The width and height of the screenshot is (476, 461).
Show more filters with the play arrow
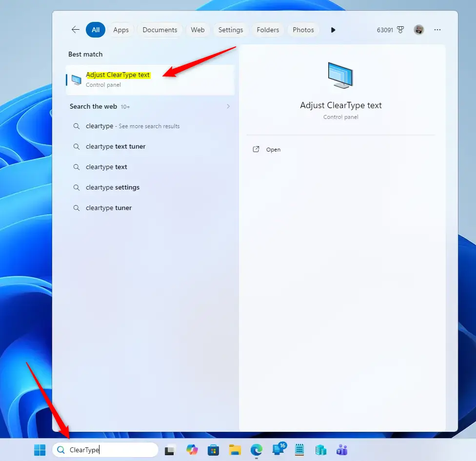pyautogui.click(x=333, y=30)
